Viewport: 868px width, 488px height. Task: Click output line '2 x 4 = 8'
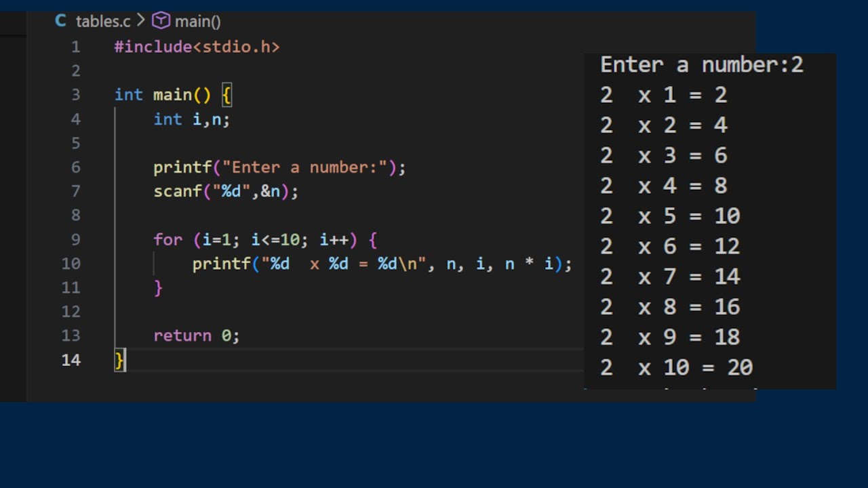(664, 186)
